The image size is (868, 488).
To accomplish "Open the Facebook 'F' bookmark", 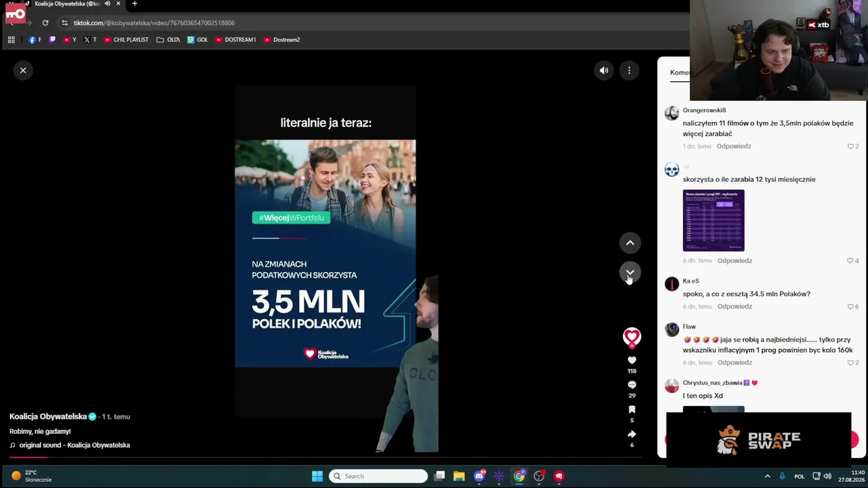I will (x=35, y=40).
